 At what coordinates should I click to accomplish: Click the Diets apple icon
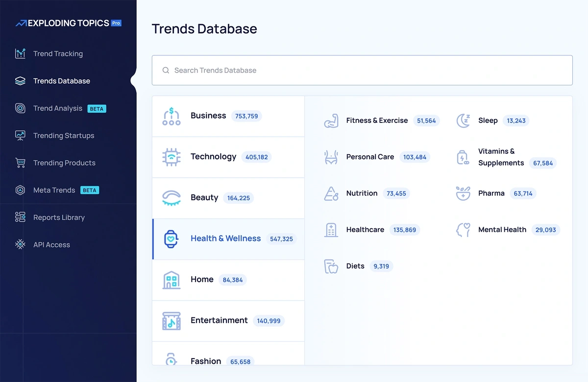pyautogui.click(x=331, y=266)
